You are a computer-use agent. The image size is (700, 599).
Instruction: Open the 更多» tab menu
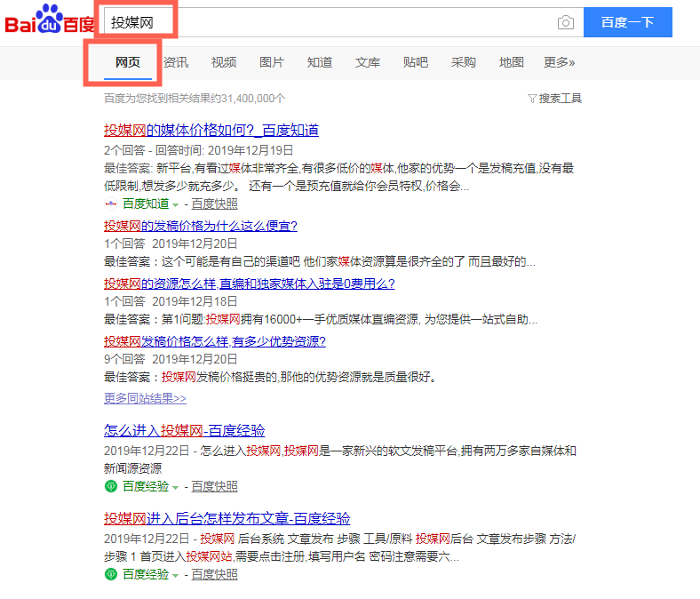tap(559, 62)
